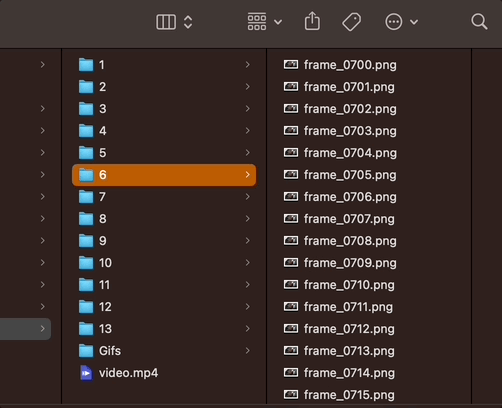Click the Share icon in toolbar

click(312, 21)
